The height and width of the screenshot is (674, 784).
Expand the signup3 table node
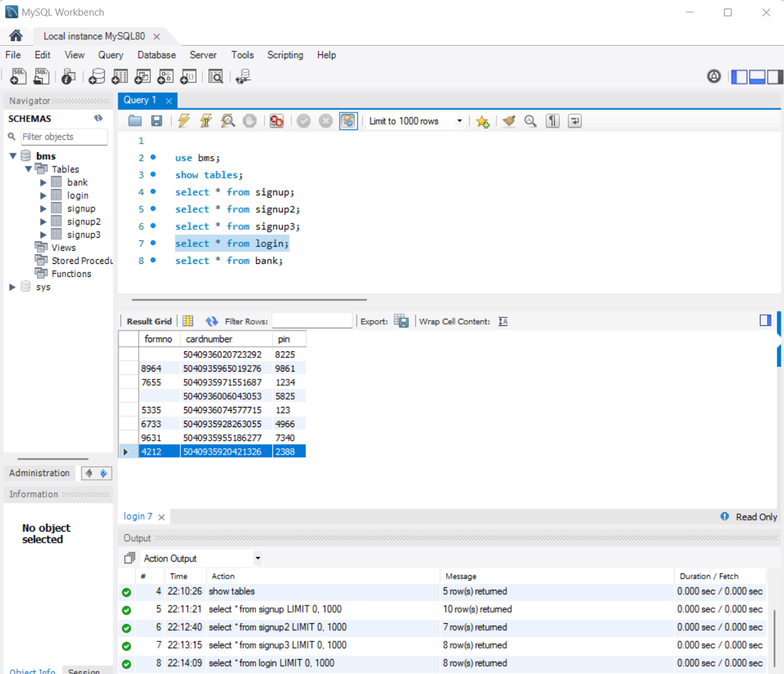[43, 234]
